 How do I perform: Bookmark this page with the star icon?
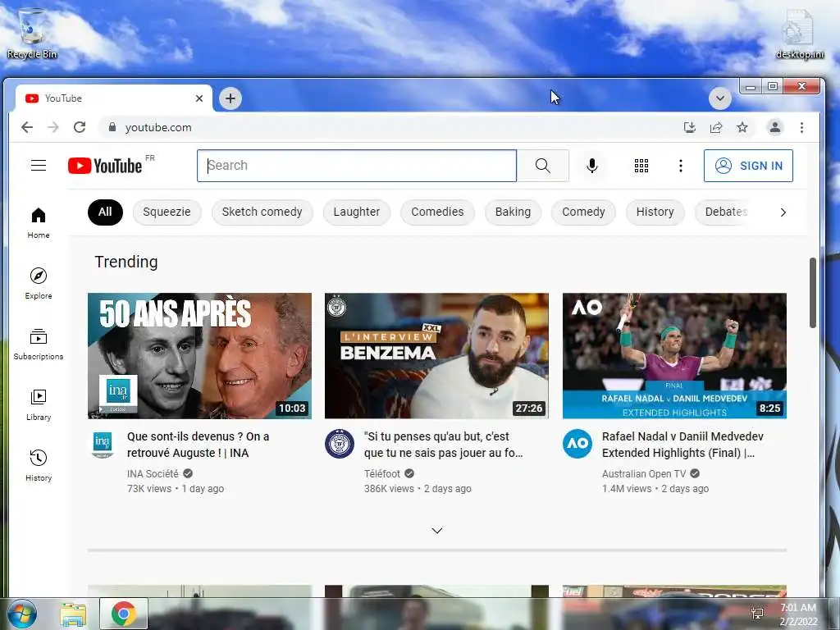(x=742, y=127)
